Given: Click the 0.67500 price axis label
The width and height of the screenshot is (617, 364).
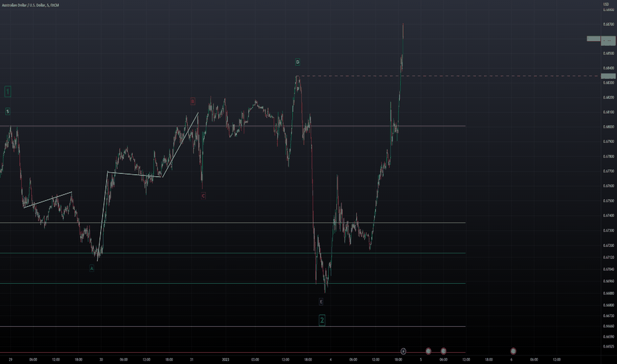Looking at the screenshot, I should (608, 201).
